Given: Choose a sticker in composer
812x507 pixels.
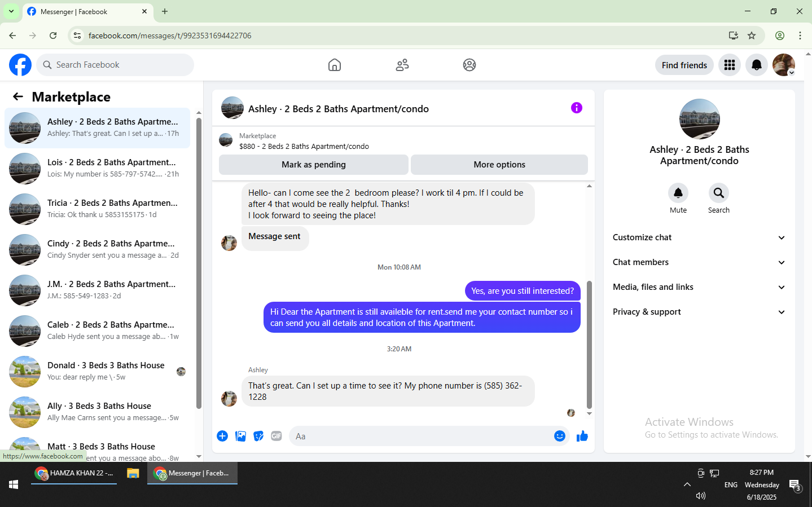Looking at the screenshot, I should (258, 436).
